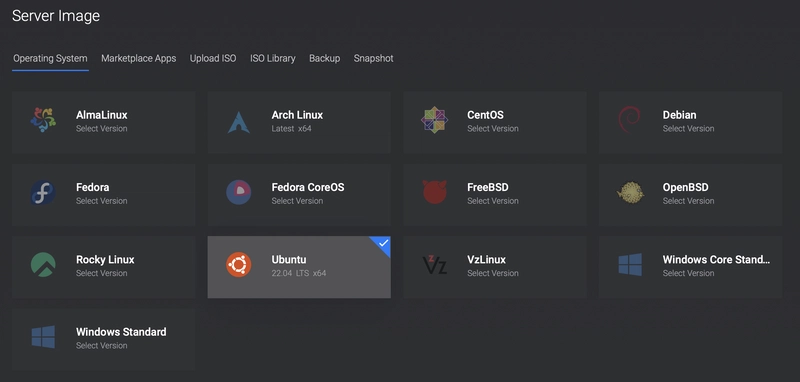Select the VzLinux name label
The height and width of the screenshot is (382, 800).
coord(486,260)
